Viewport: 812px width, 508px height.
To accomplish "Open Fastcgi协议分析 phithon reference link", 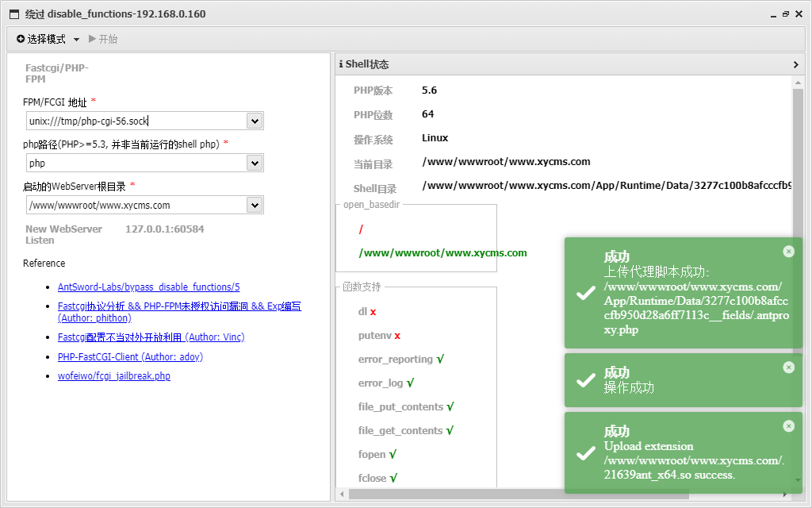I will (x=179, y=312).
